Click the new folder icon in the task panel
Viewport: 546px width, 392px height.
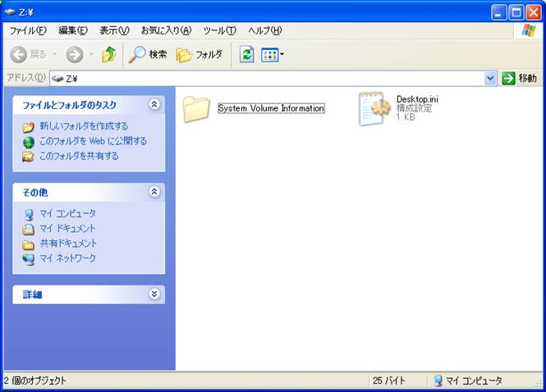coord(28,127)
